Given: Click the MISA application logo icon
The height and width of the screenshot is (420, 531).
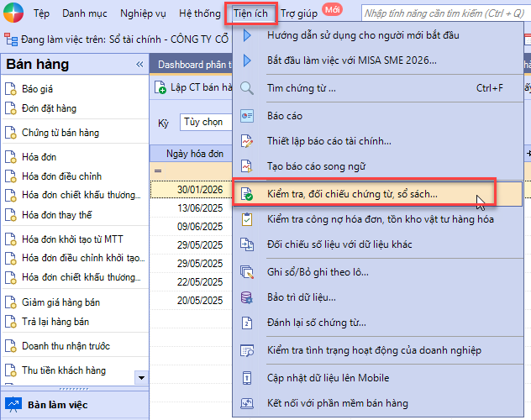Looking at the screenshot, I should [17, 13].
